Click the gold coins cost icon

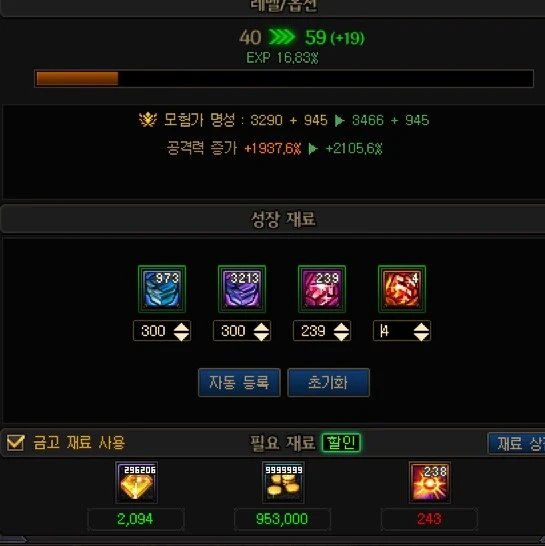coord(283,483)
